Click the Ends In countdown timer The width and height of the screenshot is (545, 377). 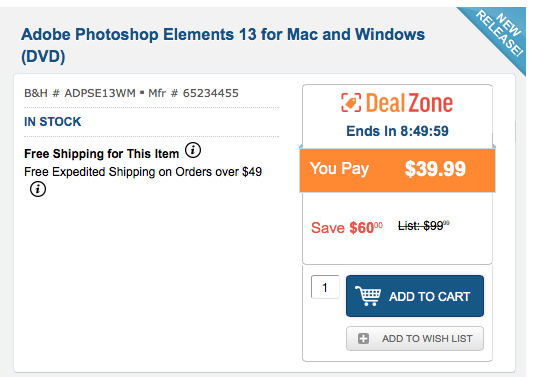click(397, 131)
